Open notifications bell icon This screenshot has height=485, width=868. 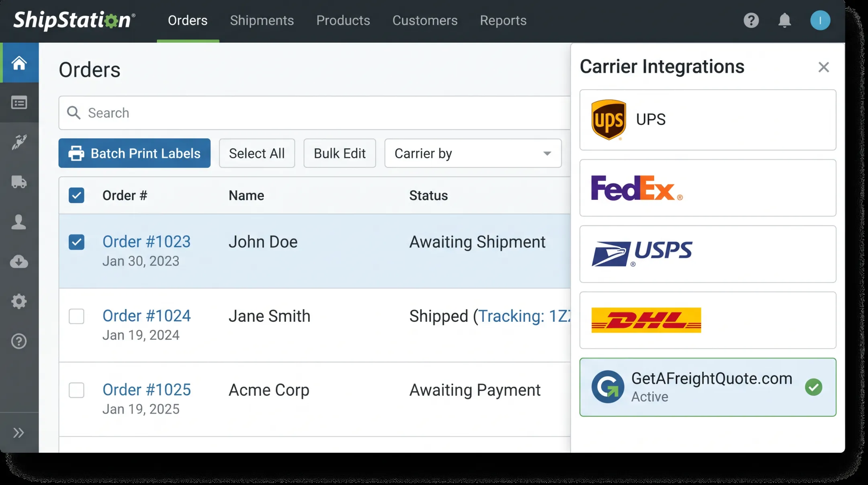point(784,20)
